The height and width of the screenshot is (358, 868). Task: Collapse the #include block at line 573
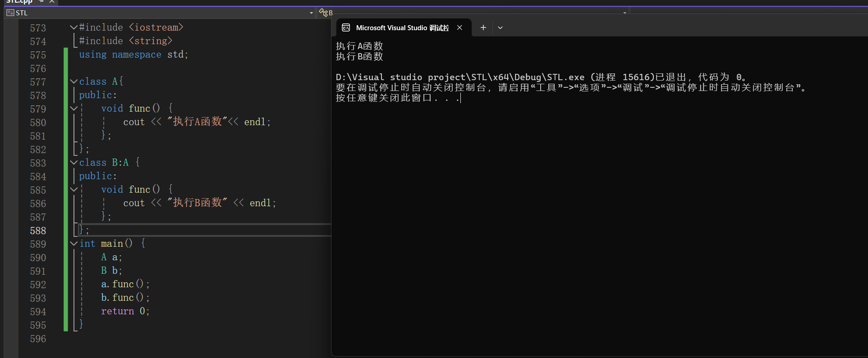click(x=74, y=27)
